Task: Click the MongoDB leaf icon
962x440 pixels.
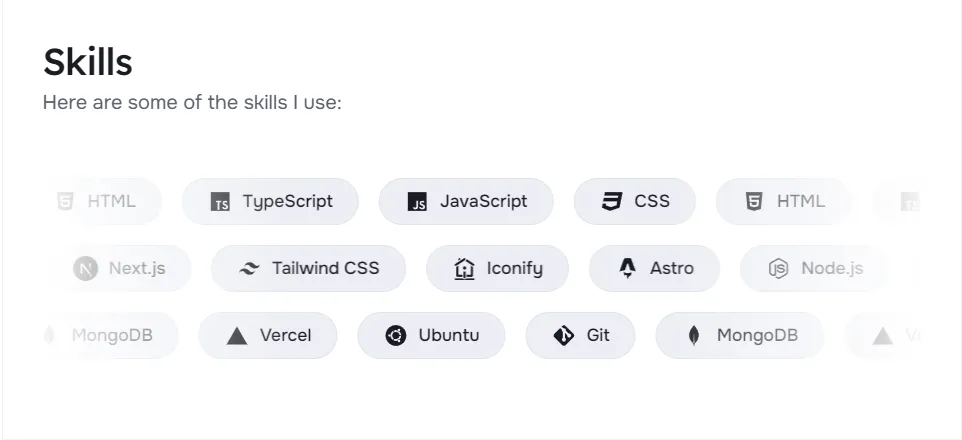Action: pos(694,336)
